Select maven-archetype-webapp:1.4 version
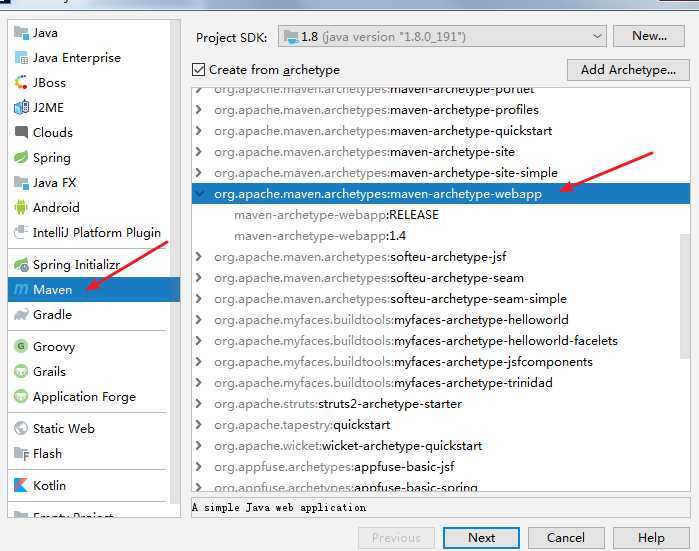The width and height of the screenshot is (699, 551). coord(320,236)
